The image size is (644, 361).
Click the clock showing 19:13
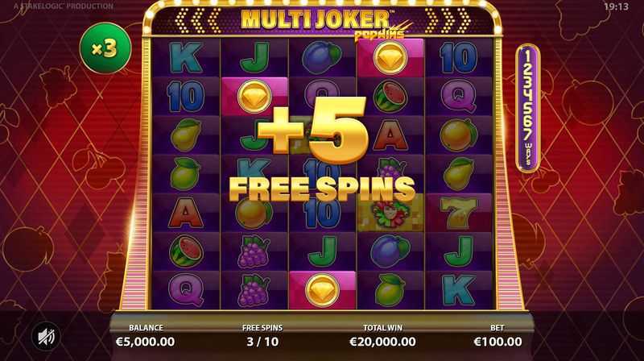point(616,6)
